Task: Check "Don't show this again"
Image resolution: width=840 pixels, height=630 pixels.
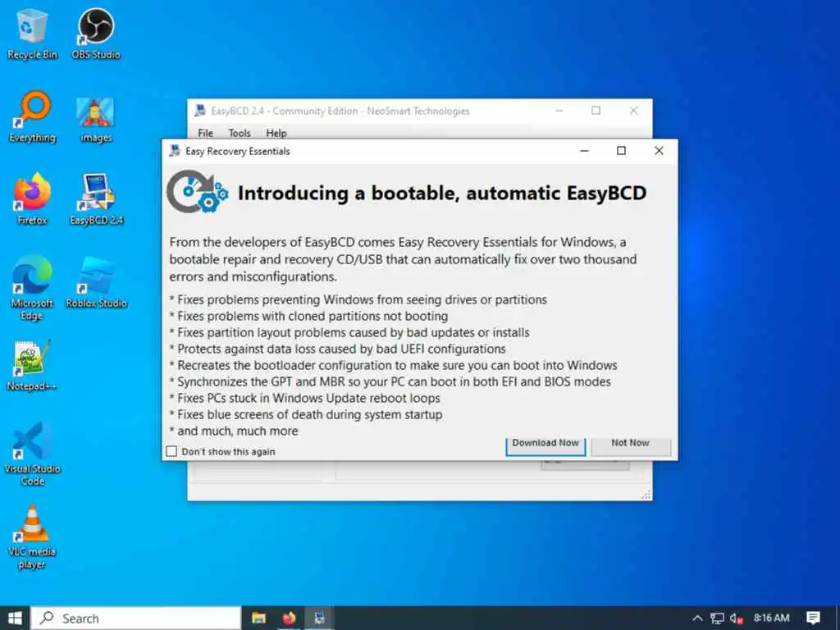Action: [x=171, y=452]
